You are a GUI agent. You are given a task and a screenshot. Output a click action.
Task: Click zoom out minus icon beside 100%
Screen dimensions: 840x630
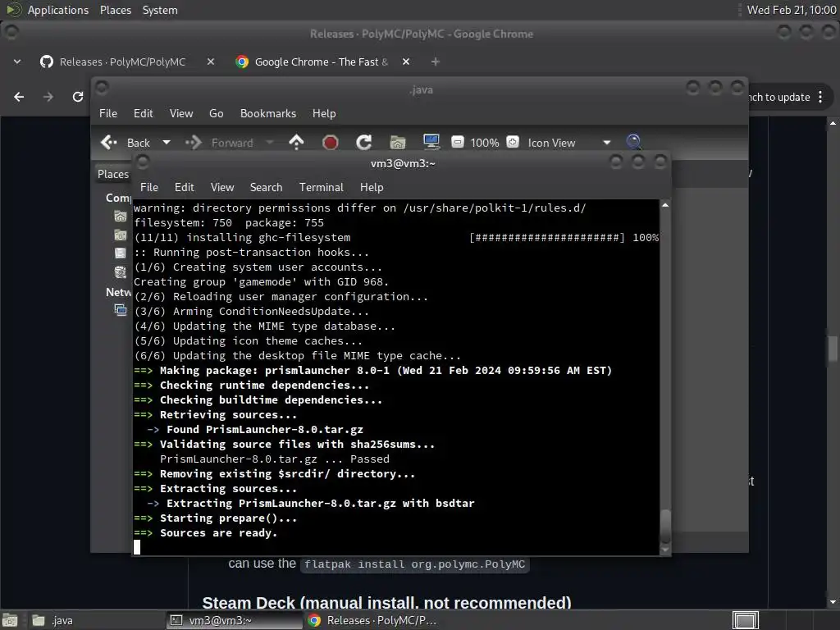point(458,142)
